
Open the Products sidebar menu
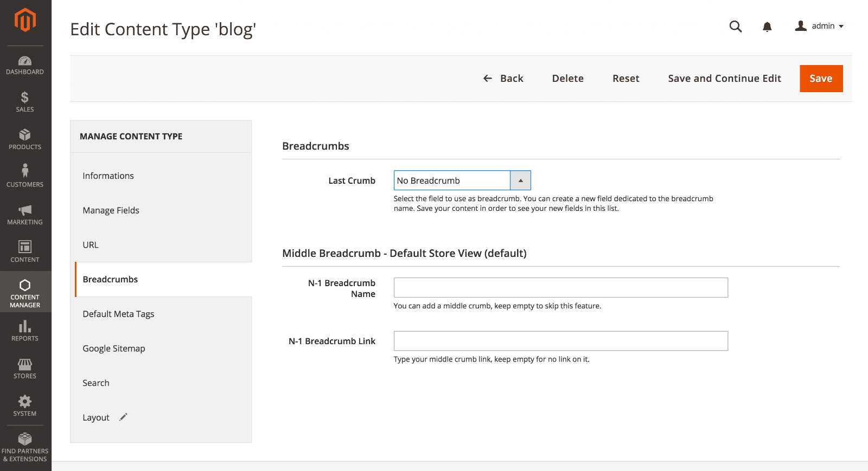pos(25,139)
